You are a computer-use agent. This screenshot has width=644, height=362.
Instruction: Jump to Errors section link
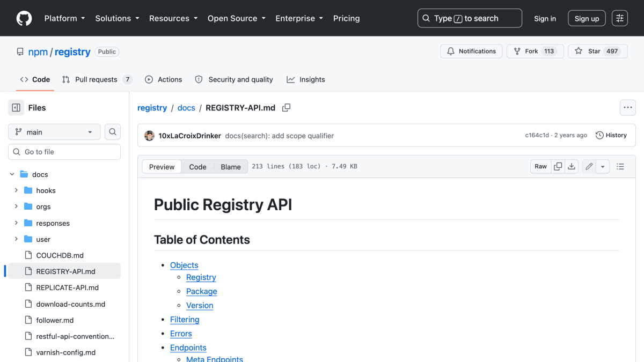[181, 334]
